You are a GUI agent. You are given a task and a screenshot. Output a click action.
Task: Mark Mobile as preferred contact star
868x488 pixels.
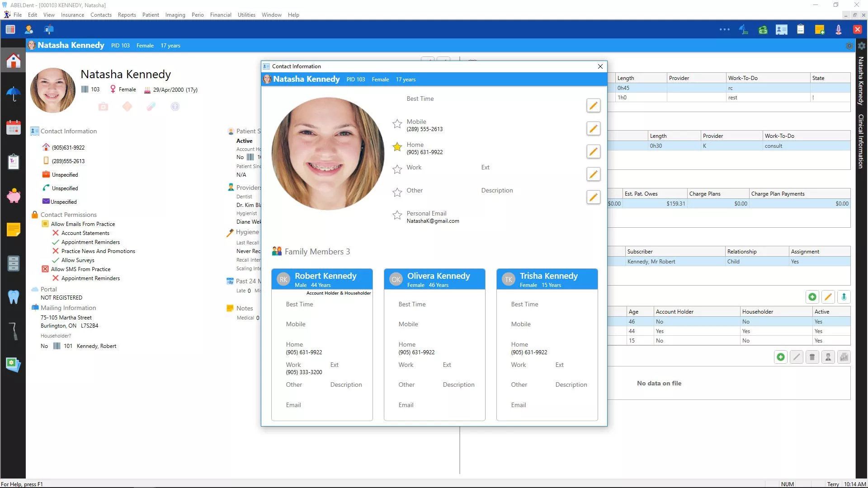tap(397, 124)
